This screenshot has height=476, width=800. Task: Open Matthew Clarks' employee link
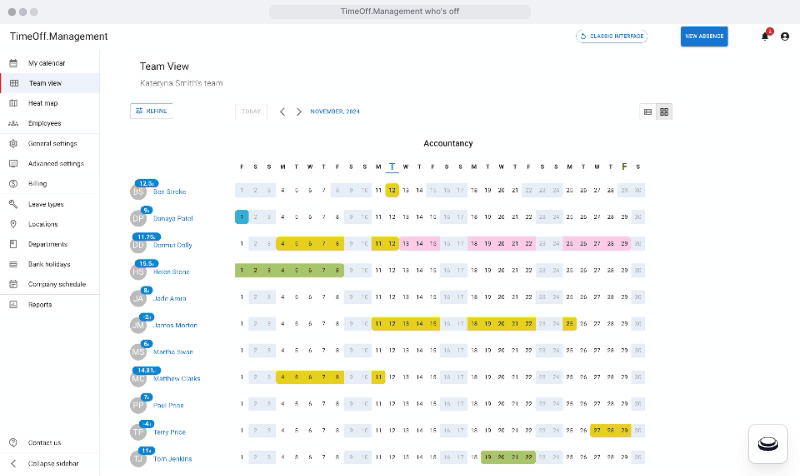177,379
